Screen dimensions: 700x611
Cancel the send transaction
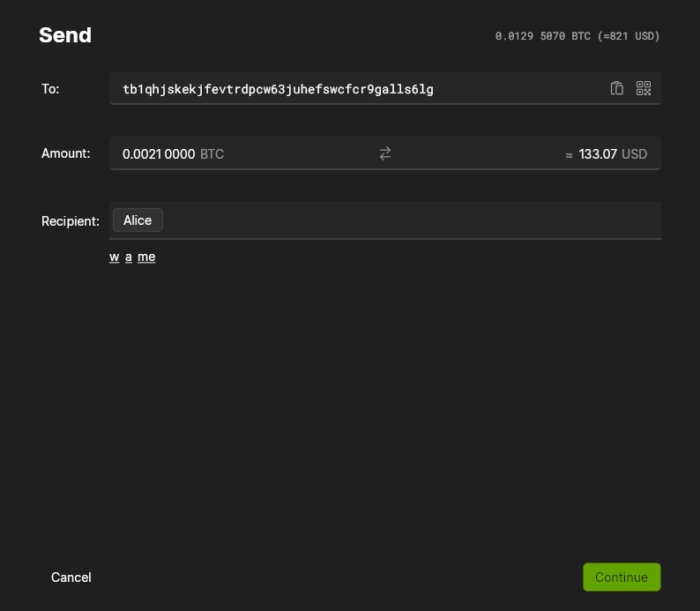point(71,577)
